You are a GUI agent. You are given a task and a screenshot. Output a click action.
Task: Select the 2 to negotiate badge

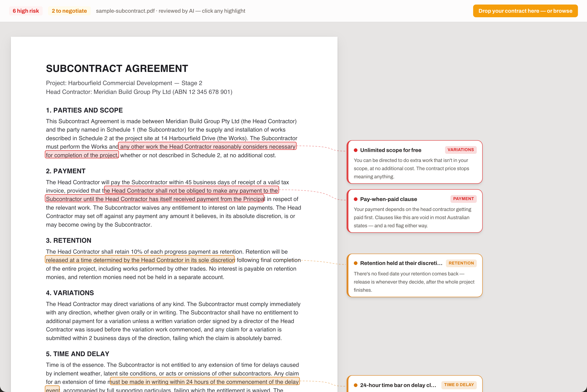69,11
